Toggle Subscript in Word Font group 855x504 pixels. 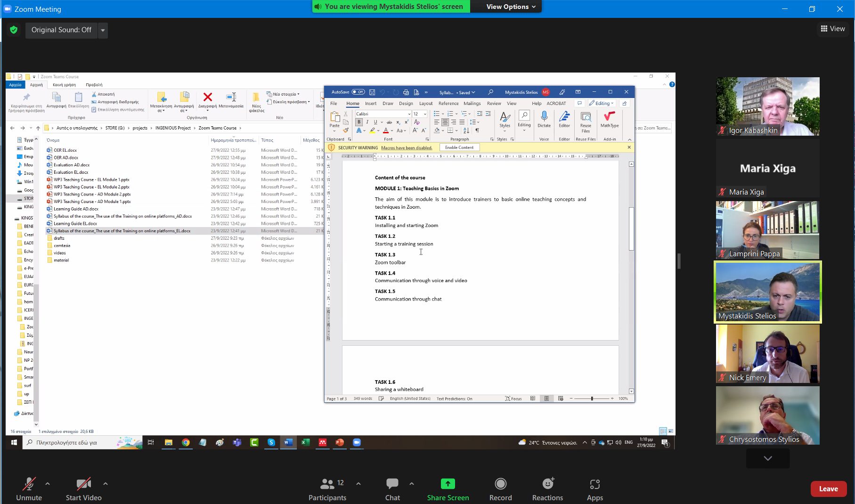(398, 122)
